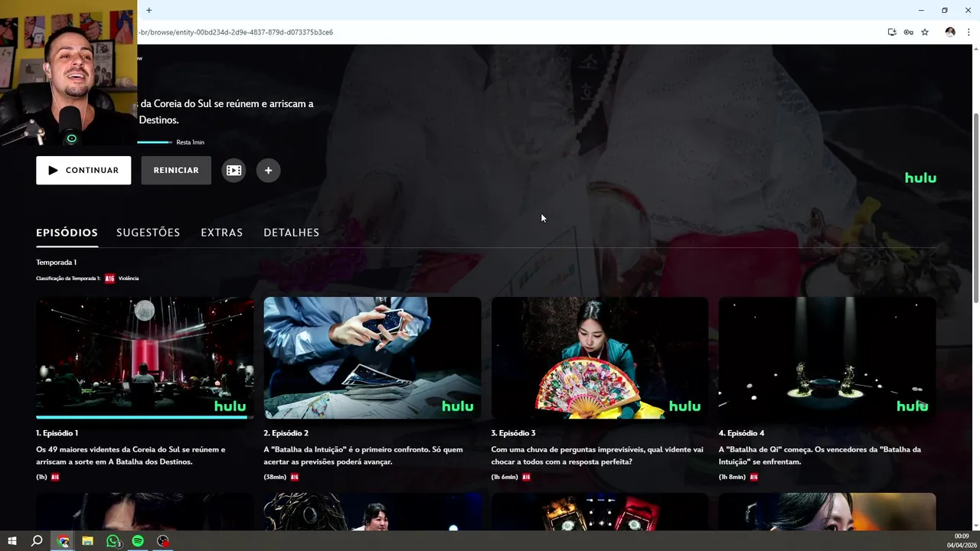
Task: Click the A16 season rating badge
Action: tap(109, 279)
